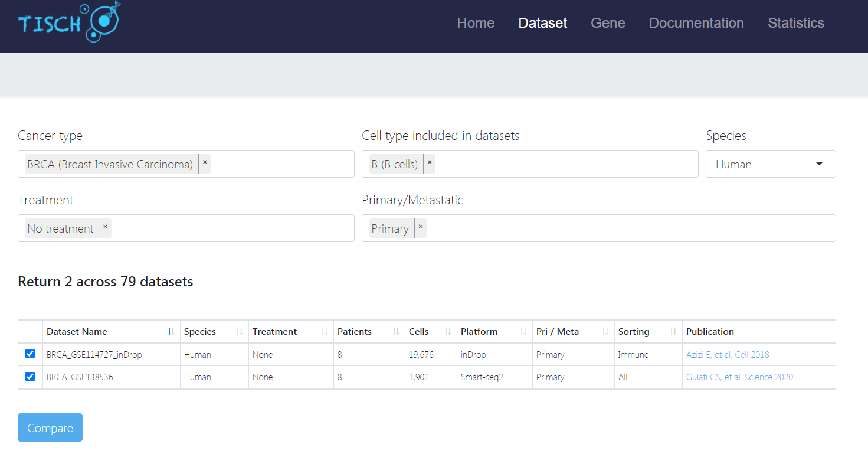The image size is (868, 451).
Task: Open the Documentation nav item
Action: pos(696,23)
